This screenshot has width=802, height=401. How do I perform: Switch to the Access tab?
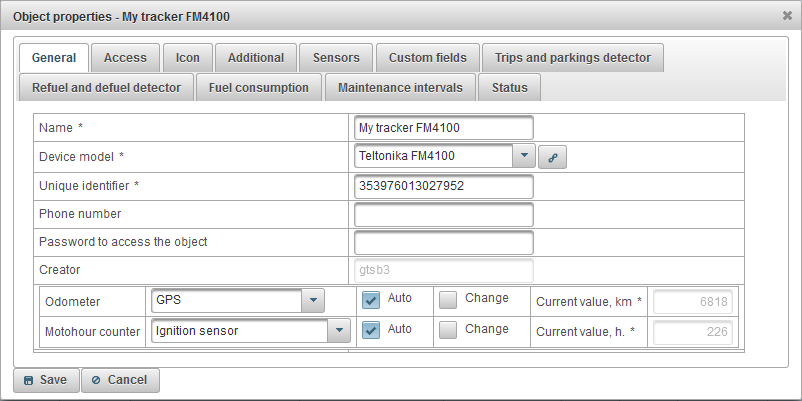[x=125, y=58]
